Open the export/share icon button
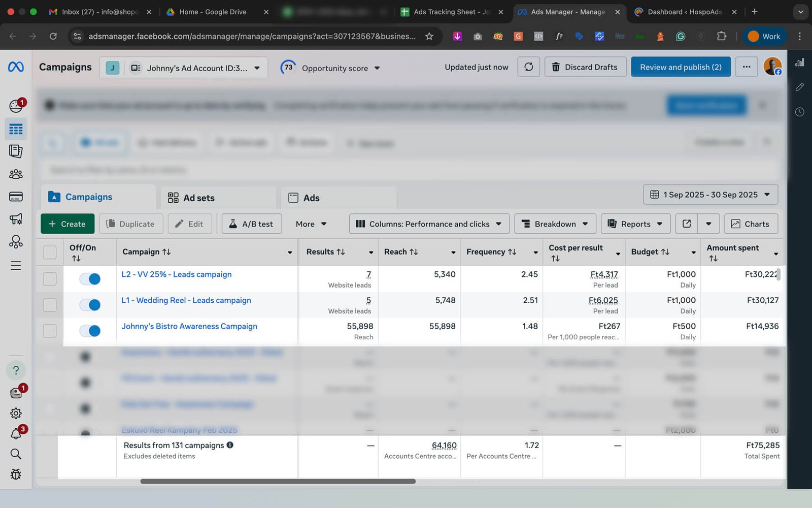The image size is (812, 508). click(687, 224)
